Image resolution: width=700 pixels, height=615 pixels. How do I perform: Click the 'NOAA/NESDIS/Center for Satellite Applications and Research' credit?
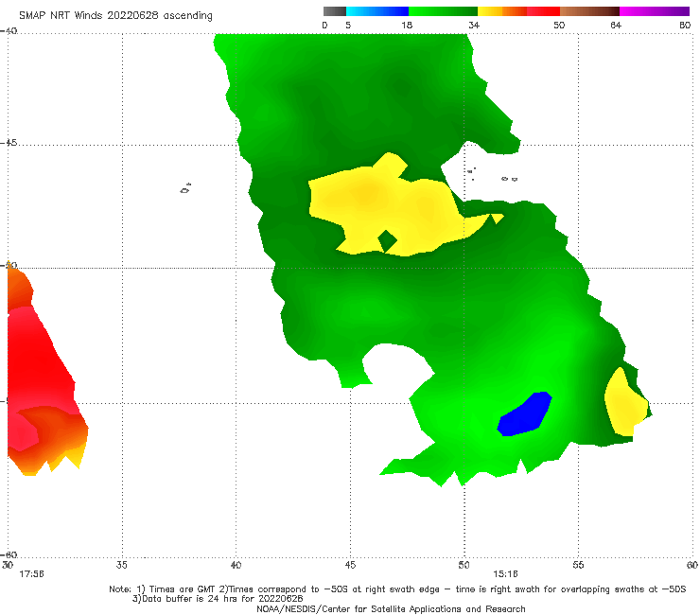pyautogui.click(x=391, y=608)
